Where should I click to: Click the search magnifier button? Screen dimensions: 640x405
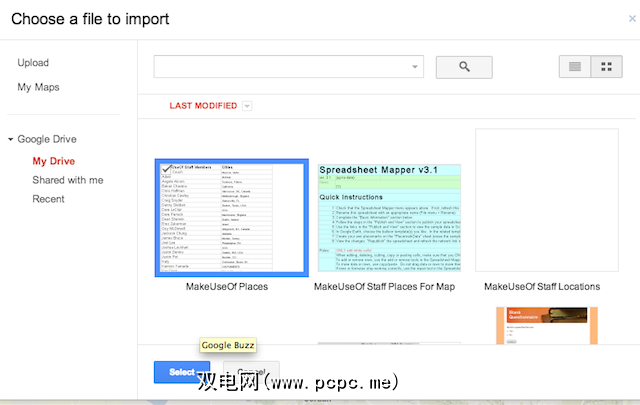point(464,67)
